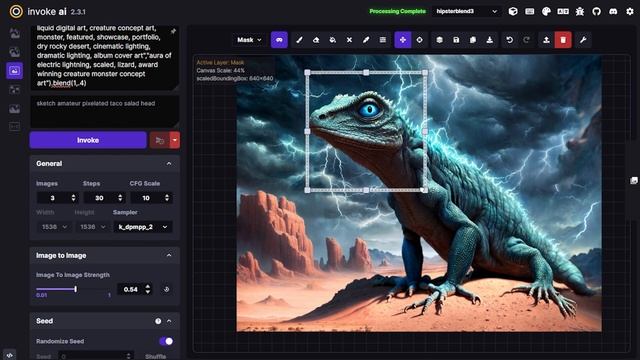Select the Color Picker eyedropper tool
Image resolution: width=640 pixels, height=360 pixels.
366,40
